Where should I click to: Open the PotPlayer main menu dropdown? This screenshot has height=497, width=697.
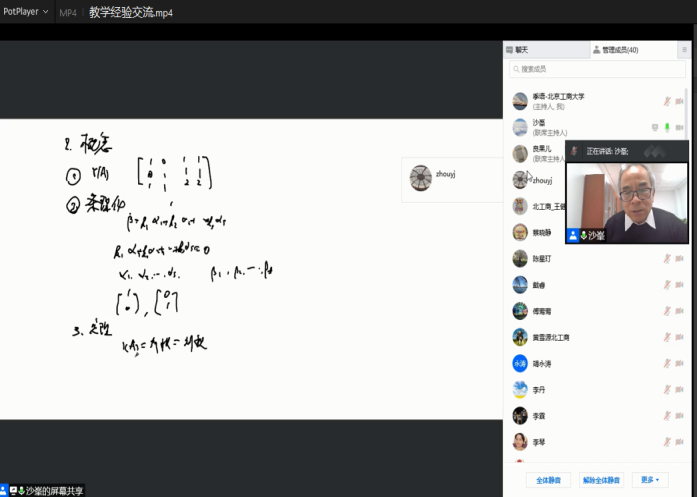(24, 12)
